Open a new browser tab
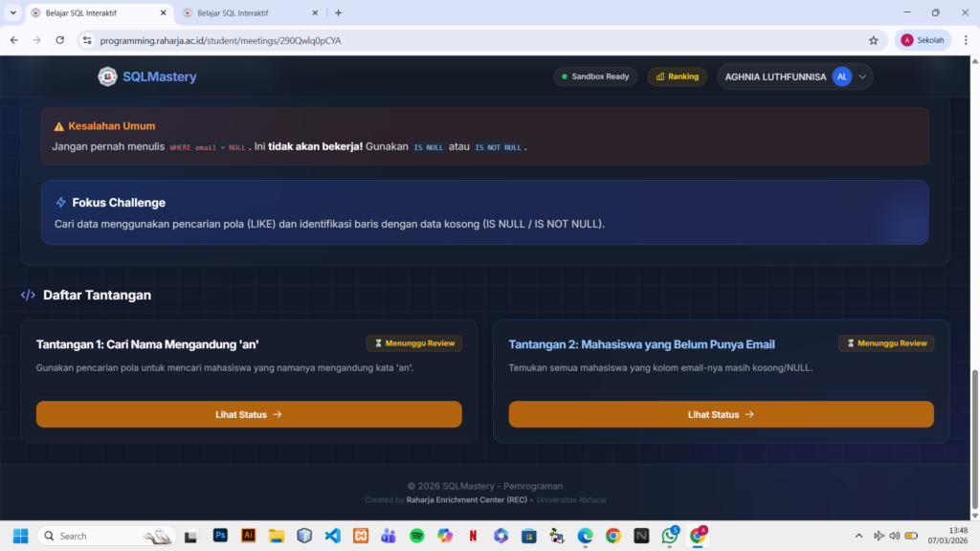 [338, 13]
